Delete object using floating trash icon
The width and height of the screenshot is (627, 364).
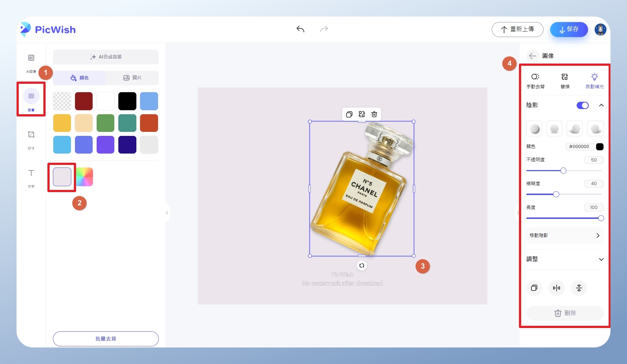pos(374,114)
